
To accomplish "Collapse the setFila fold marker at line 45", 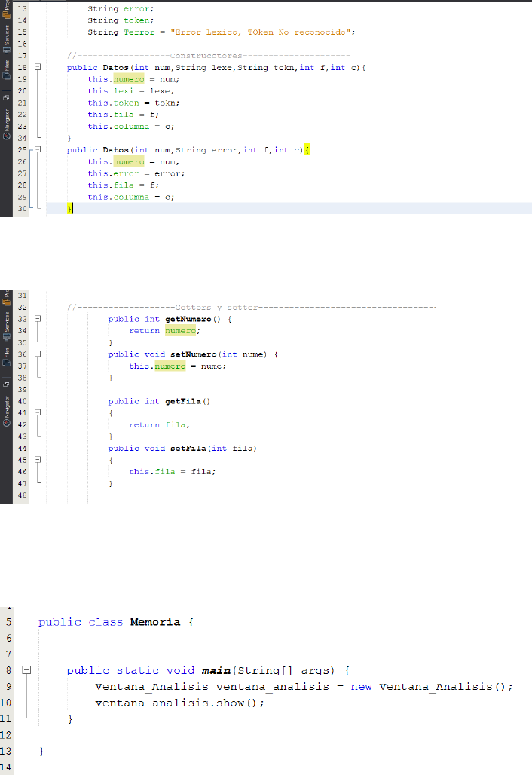I will [38, 460].
